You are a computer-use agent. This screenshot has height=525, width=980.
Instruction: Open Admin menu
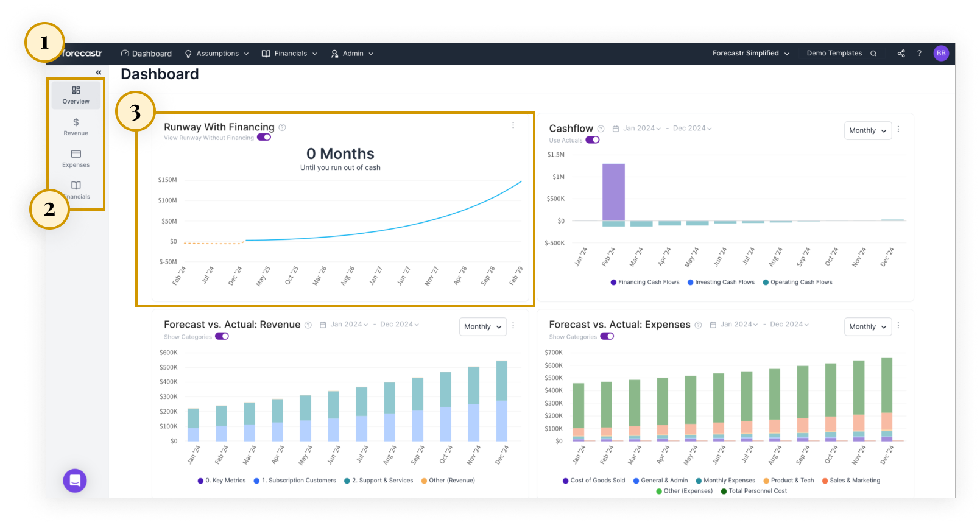pos(352,54)
